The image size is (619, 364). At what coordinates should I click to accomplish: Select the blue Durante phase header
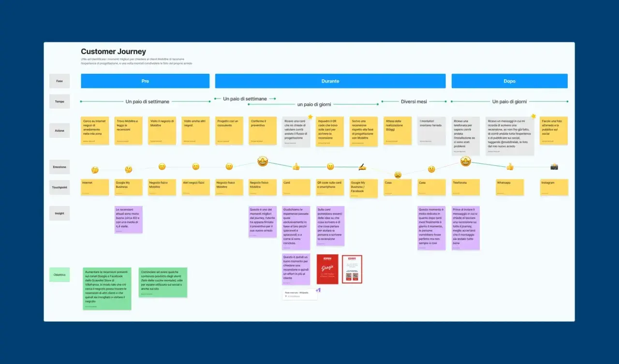(x=330, y=81)
